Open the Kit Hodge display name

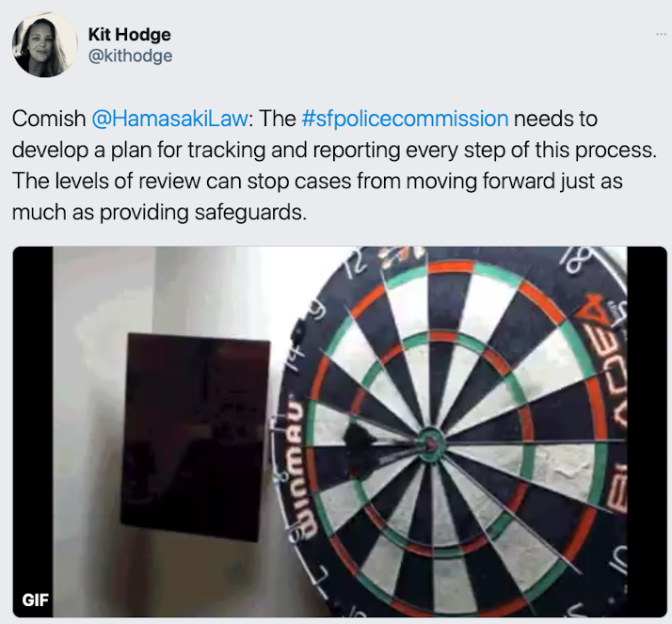coord(130,34)
